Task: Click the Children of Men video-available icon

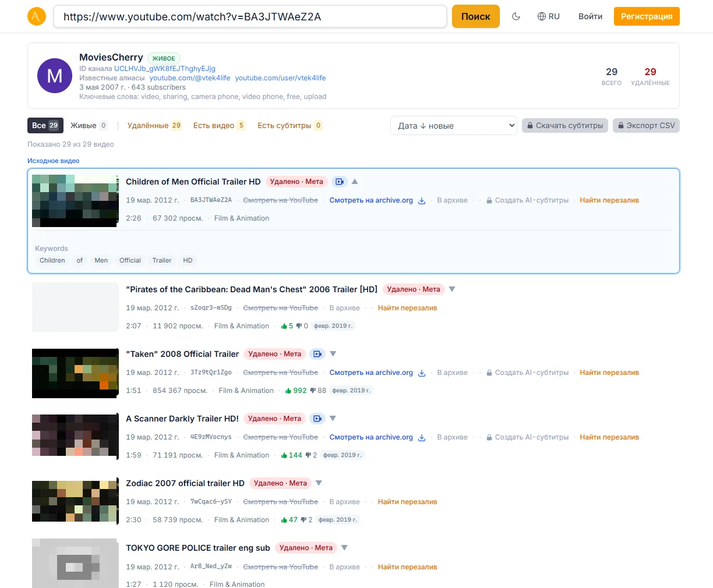Action: [340, 182]
